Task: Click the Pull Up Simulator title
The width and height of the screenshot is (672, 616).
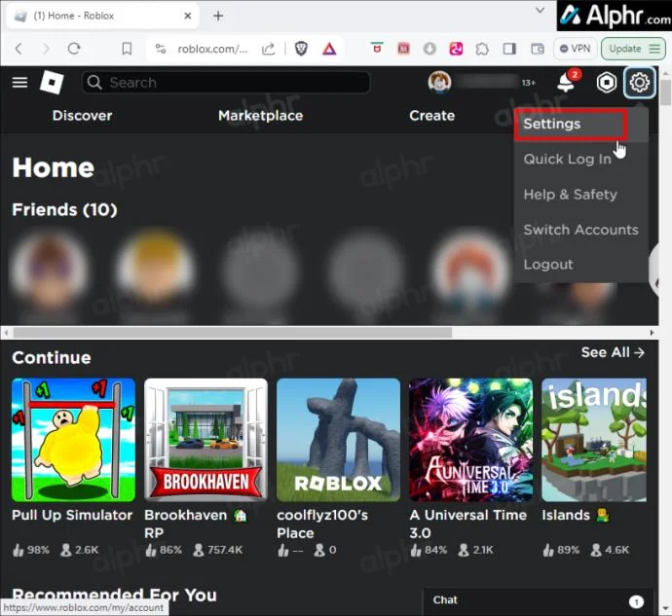Action: point(72,515)
